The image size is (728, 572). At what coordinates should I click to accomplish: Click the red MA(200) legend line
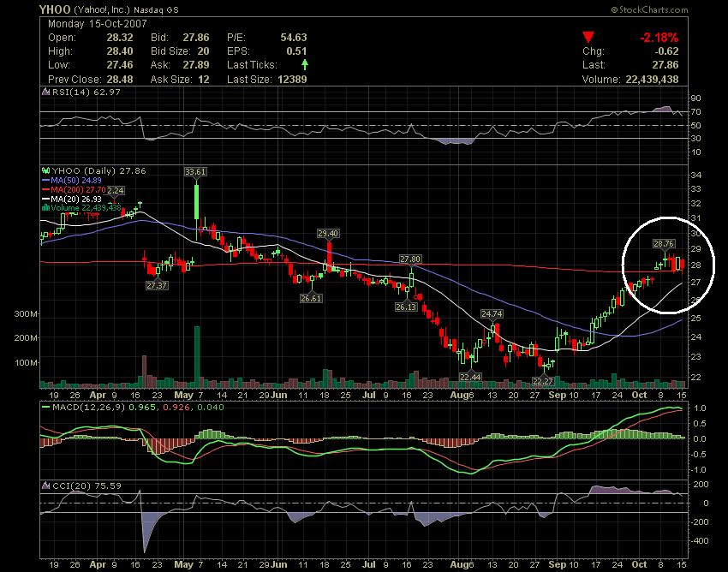point(45,189)
